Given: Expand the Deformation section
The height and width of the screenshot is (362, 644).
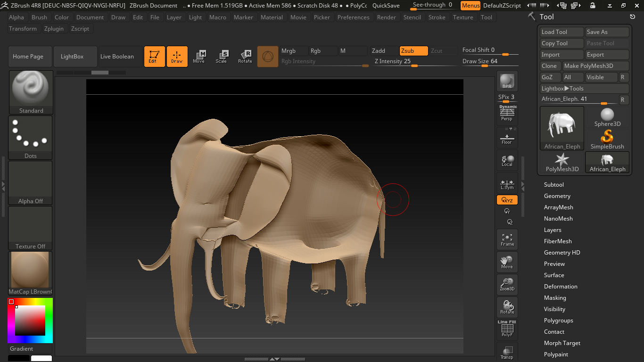Looking at the screenshot, I should click(x=561, y=287).
